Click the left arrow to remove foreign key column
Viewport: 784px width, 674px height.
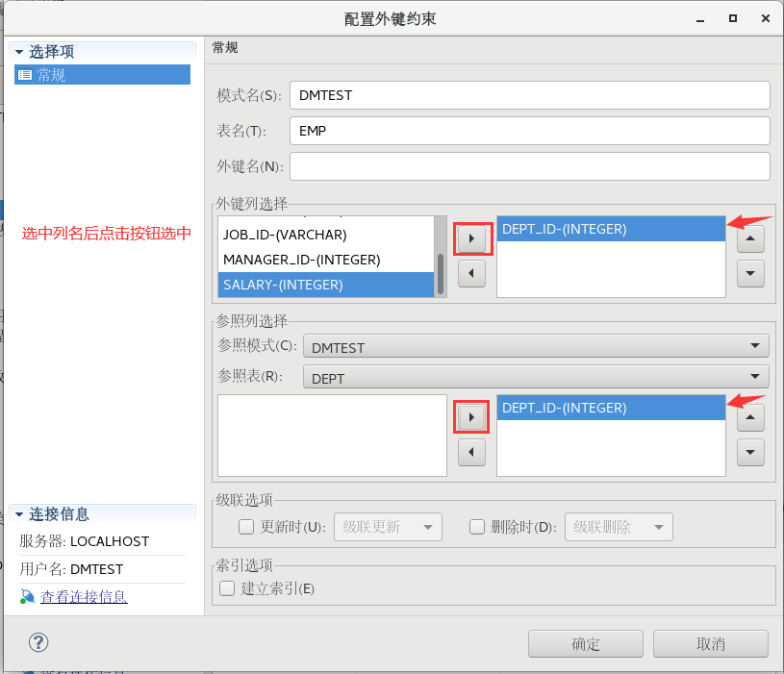471,273
